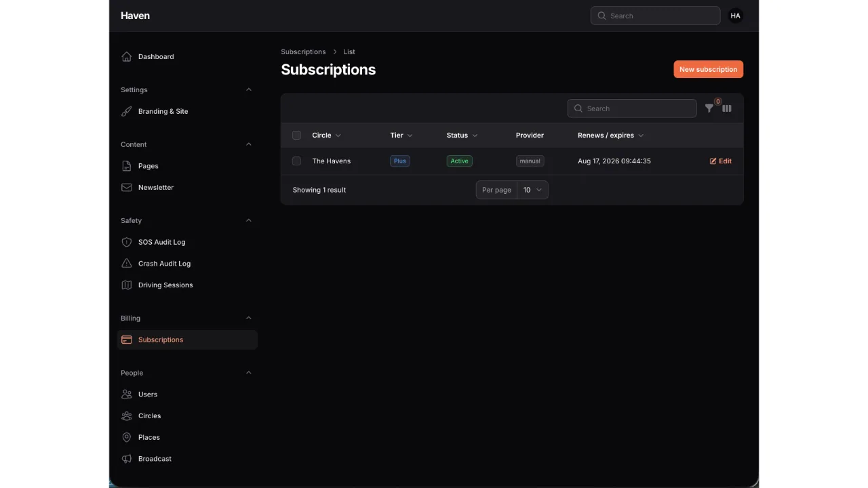Click the Pages document icon
The image size is (868, 488).
(x=126, y=166)
